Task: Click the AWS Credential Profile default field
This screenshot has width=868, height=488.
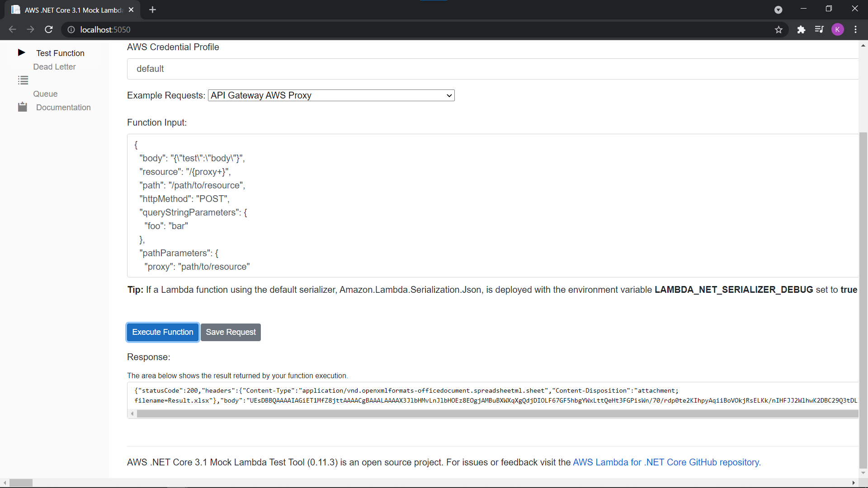Action: (x=493, y=69)
